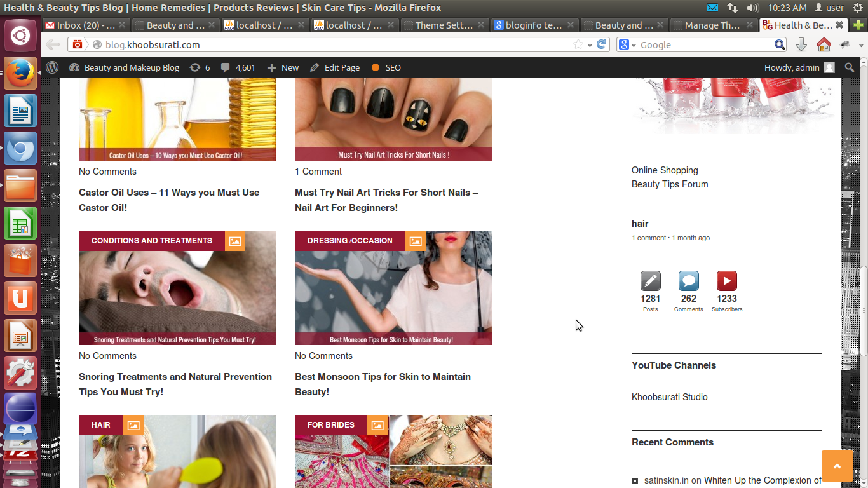Click the Beauty Tips Forum link

670,184
